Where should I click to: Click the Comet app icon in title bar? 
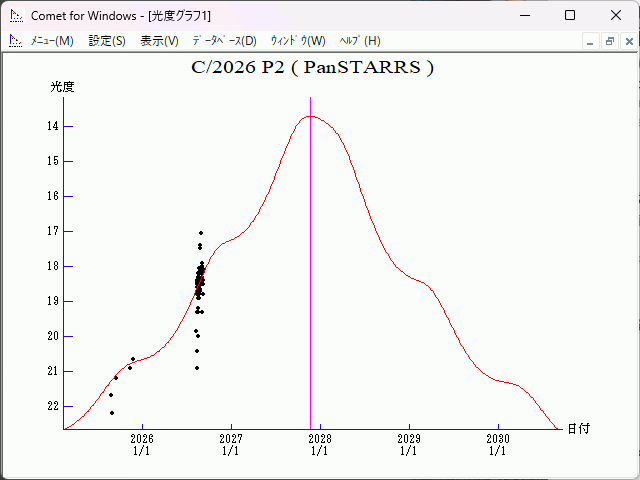(16, 16)
